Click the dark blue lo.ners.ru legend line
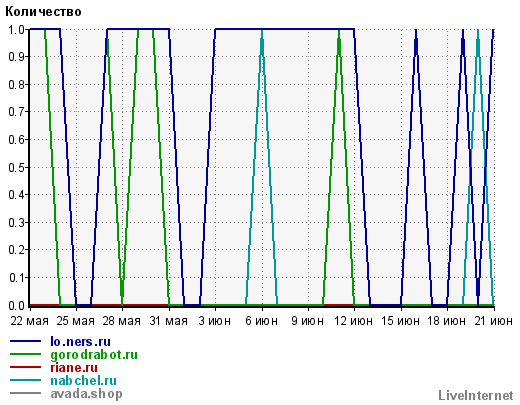Screen dimensions: 520x405 click(x=25, y=341)
